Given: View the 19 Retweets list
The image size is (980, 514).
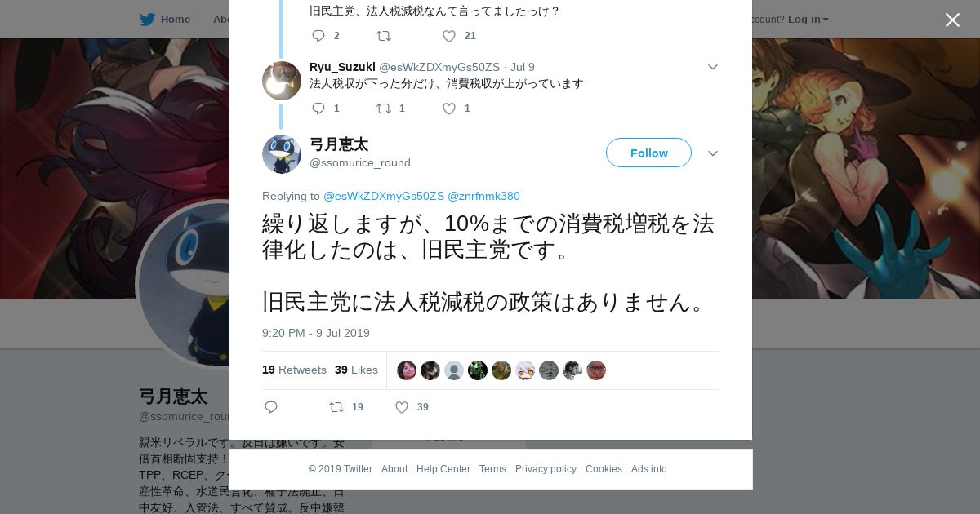Looking at the screenshot, I should coord(294,370).
